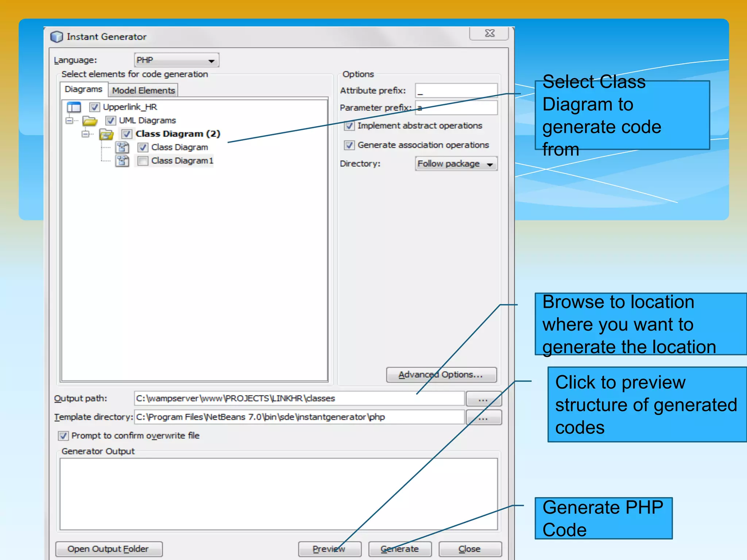Click the icon beside Class Diagram row
Screen dimensions: 747x560
122,147
